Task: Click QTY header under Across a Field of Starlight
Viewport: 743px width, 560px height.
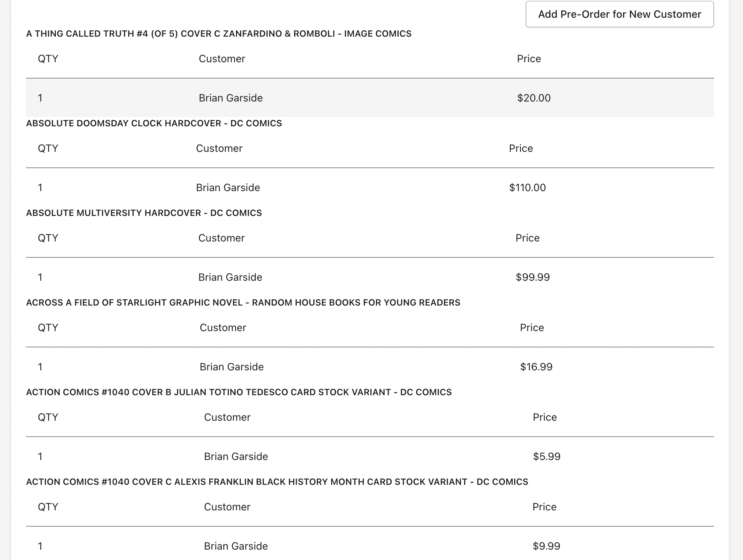Action: 48,328
